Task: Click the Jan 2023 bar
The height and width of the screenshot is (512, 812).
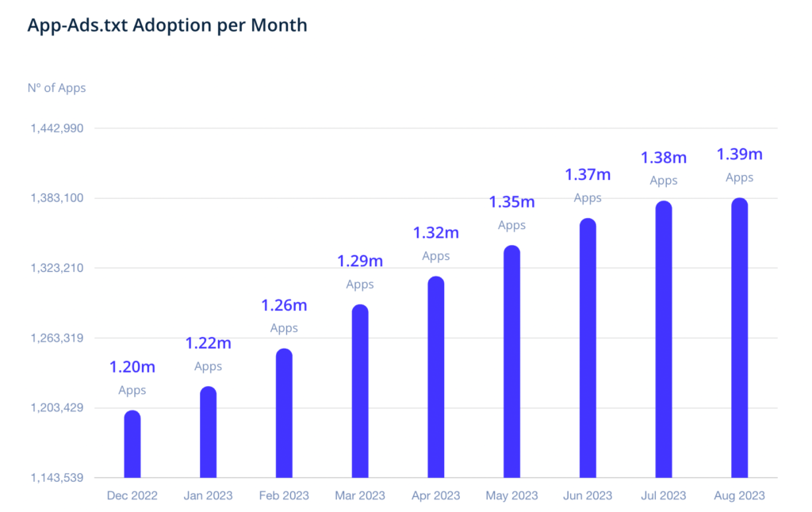Action: [209, 433]
